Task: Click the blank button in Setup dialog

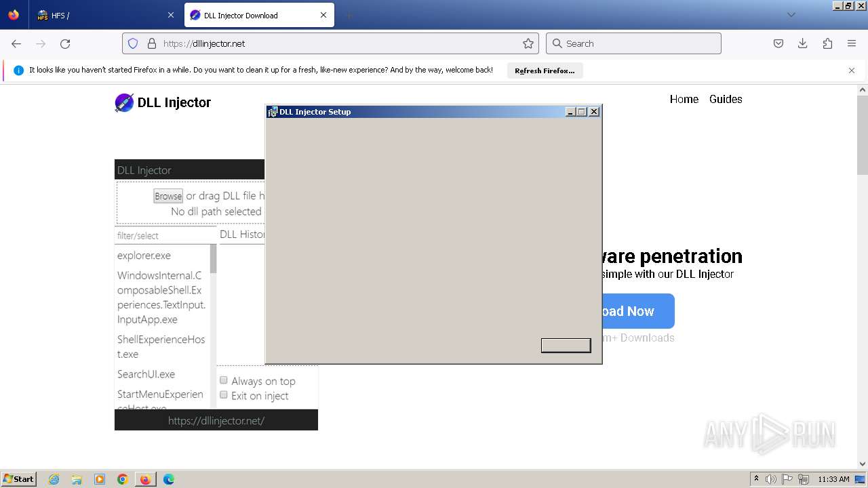Action: point(566,346)
